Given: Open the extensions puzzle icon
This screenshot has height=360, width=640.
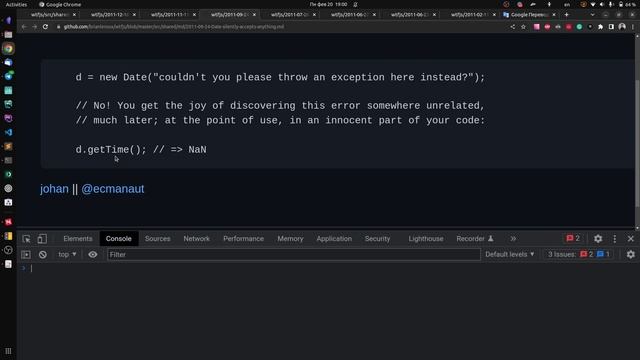Looking at the screenshot, I should click(x=600, y=27).
